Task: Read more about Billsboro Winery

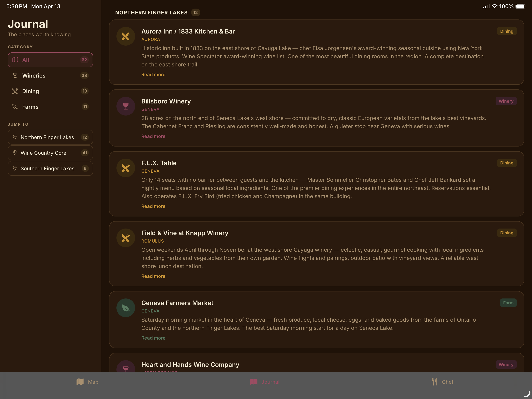Action: [x=153, y=136]
